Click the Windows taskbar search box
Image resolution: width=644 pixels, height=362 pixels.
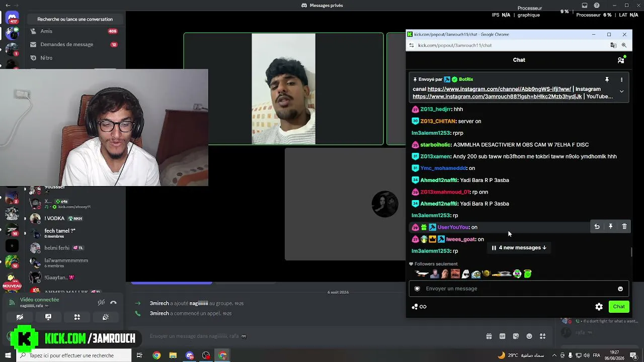74,355
